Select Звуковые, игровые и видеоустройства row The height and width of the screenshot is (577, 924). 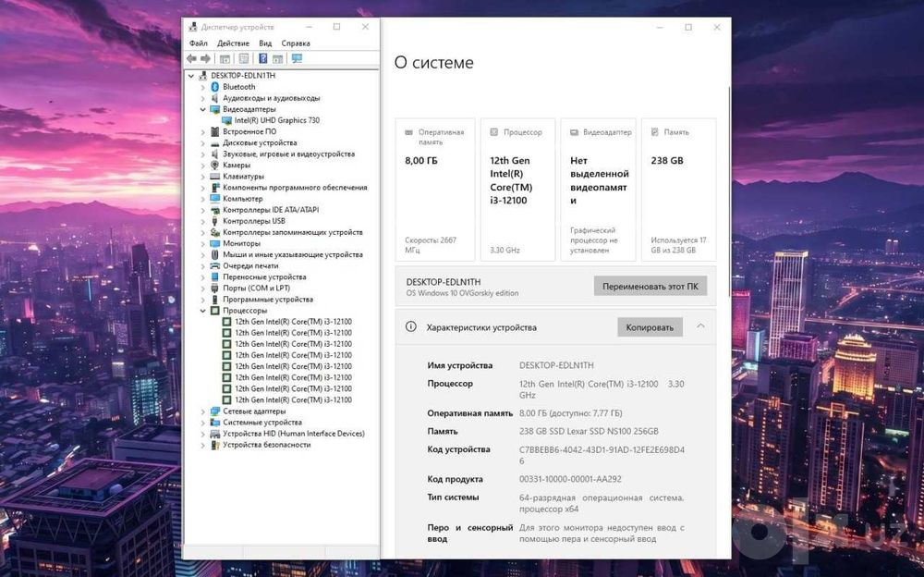[288, 154]
